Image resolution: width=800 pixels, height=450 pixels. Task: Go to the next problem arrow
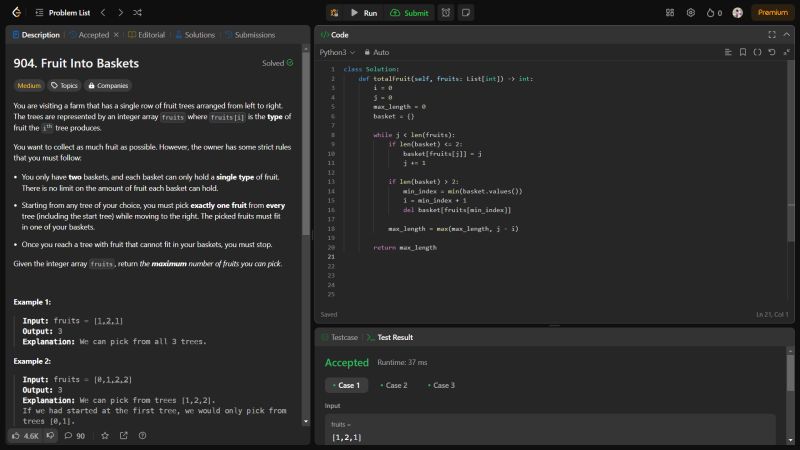[x=118, y=12]
